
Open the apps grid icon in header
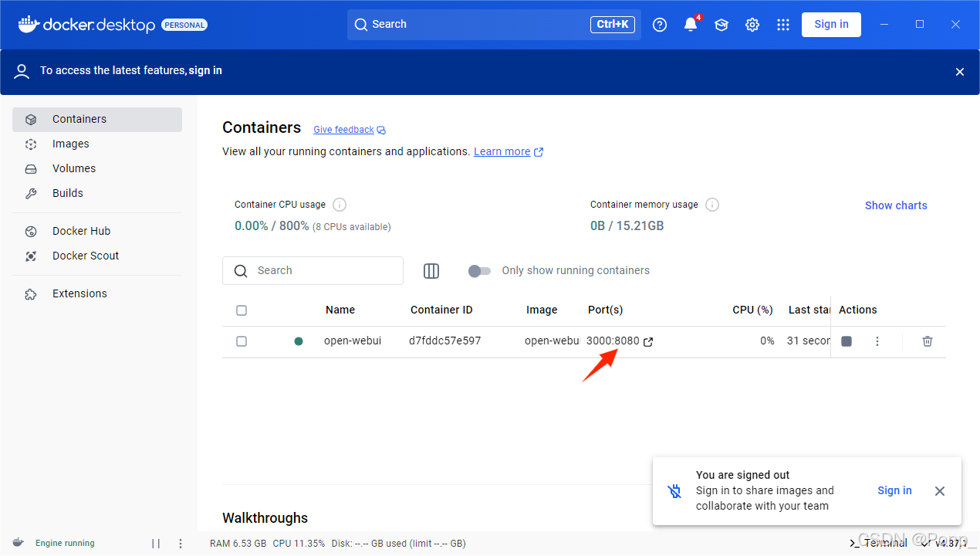(783, 25)
